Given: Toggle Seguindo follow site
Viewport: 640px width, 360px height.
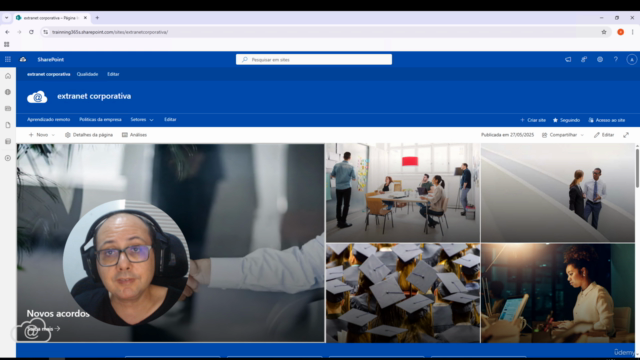Looking at the screenshot, I should 566,120.
